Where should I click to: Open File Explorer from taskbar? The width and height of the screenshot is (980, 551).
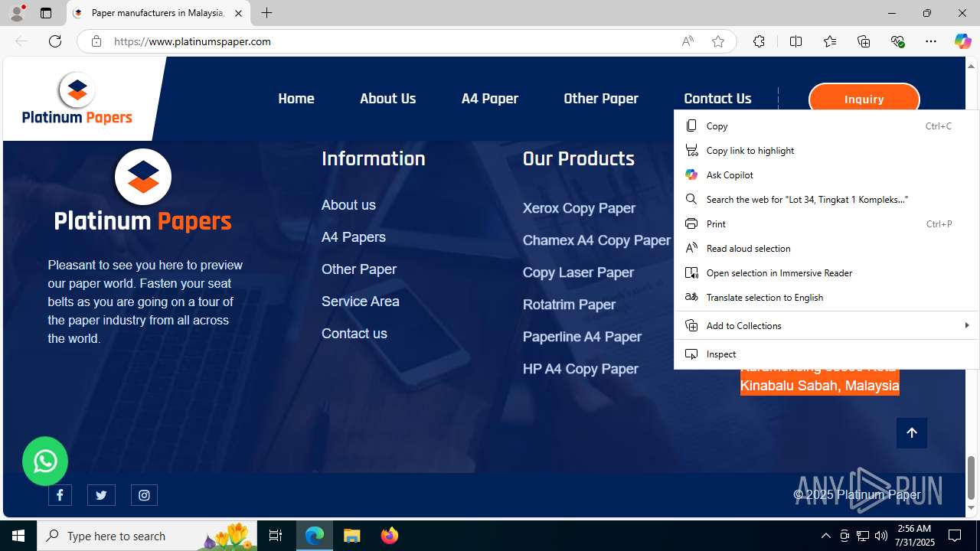pos(352,536)
